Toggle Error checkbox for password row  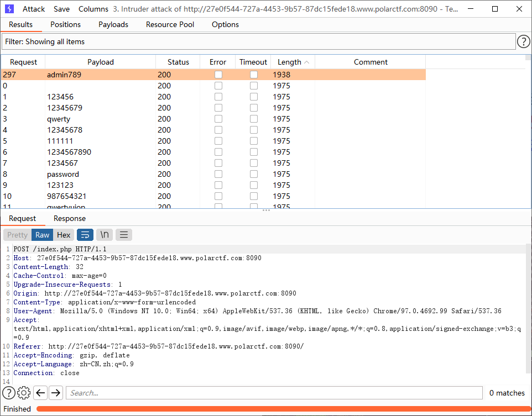click(x=218, y=174)
